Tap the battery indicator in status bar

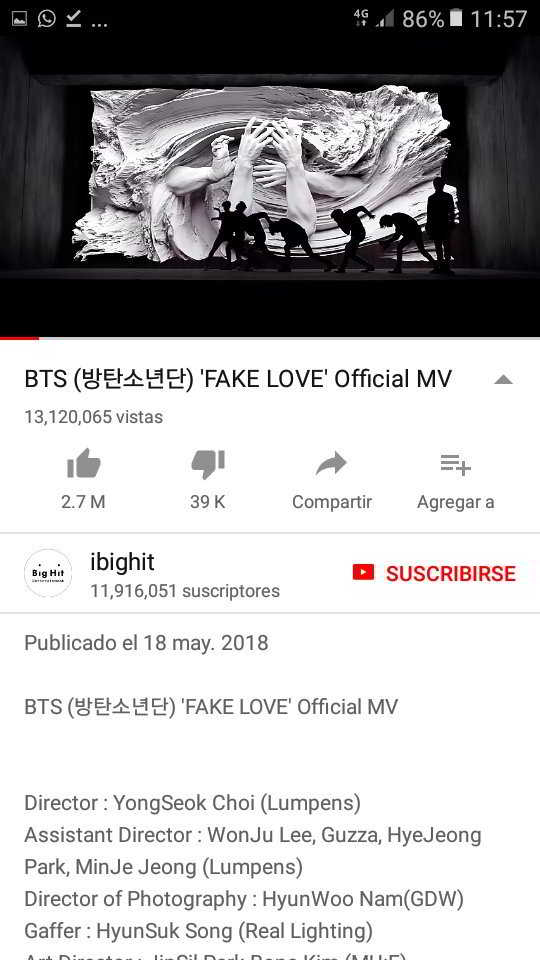[456, 18]
